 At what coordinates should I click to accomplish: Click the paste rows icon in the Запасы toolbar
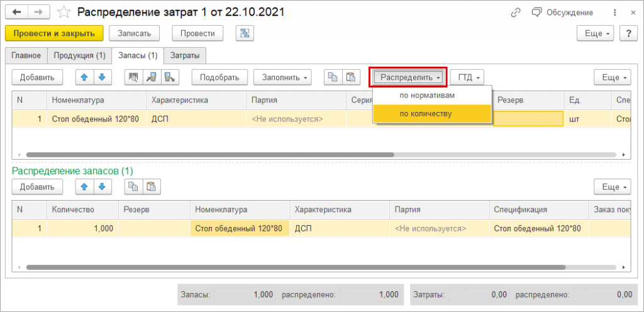(x=350, y=77)
